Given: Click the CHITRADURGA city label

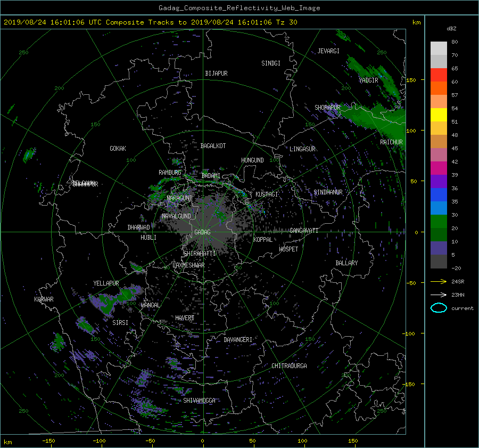Looking at the screenshot, I should [x=289, y=366].
